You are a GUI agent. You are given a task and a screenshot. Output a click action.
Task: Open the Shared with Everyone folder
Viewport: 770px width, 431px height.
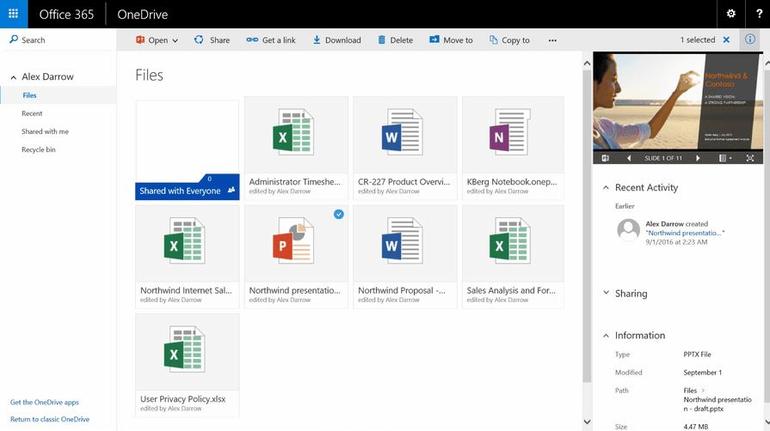click(x=187, y=150)
